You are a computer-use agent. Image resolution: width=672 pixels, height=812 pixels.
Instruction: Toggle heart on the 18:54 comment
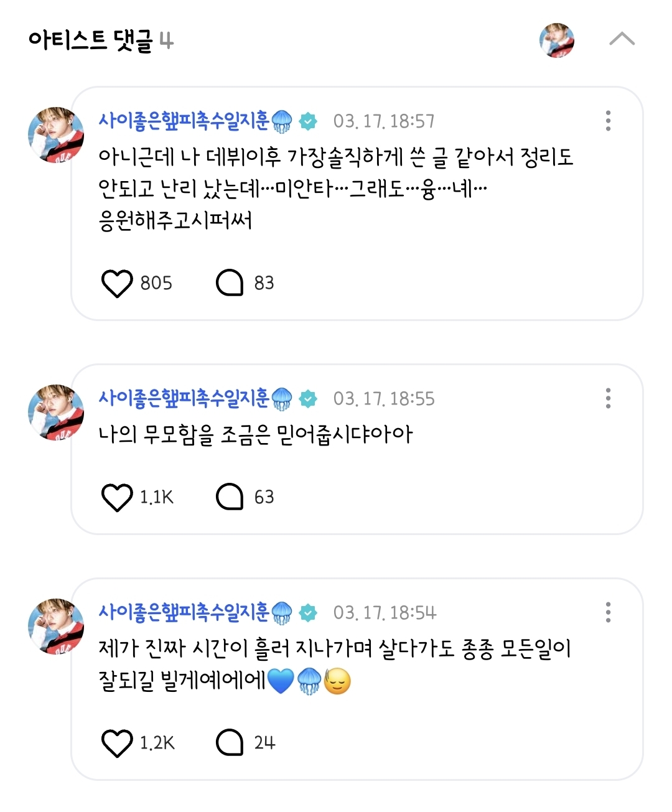117,744
